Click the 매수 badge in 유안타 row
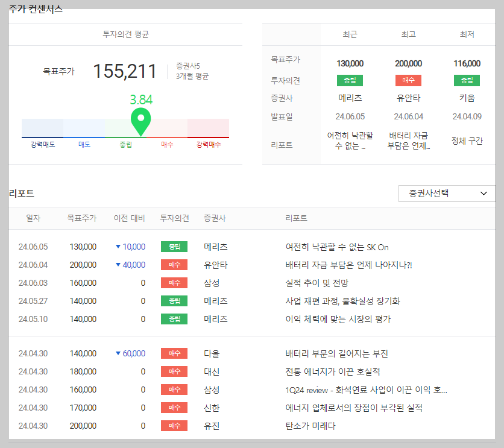The height and width of the screenshot is (448, 504). 174,265
